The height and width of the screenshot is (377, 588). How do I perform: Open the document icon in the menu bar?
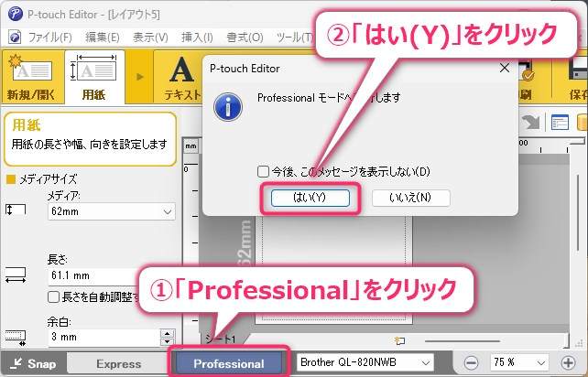tap(15, 38)
